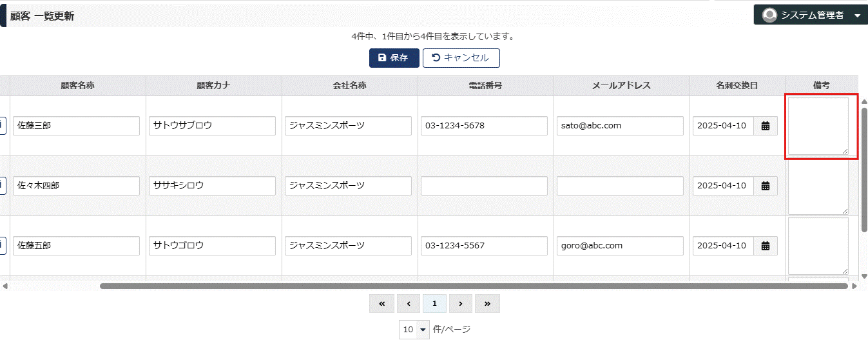The height and width of the screenshot is (340, 868).
Task: Expand the システム管理者 dropdown arrow
Action: 857,15
